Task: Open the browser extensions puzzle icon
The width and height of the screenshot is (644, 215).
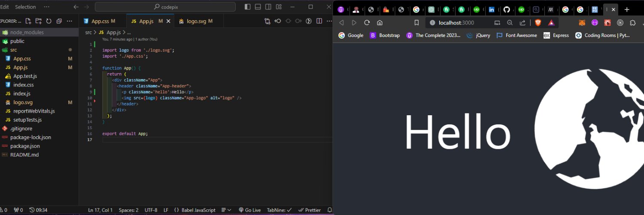Action: click(632, 23)
